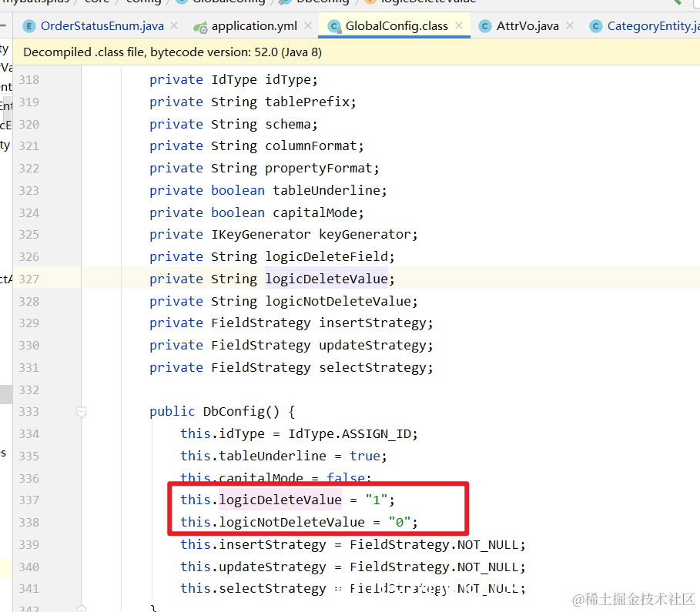The width and height of the screenshot is (700, 612).
Task: Click the CategoryEntity class file icon
Action: (595, 26)
